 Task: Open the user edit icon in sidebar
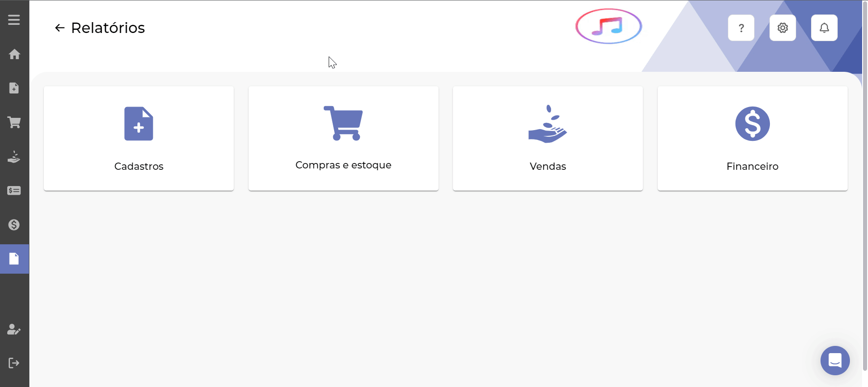click(x=14, y=329)
